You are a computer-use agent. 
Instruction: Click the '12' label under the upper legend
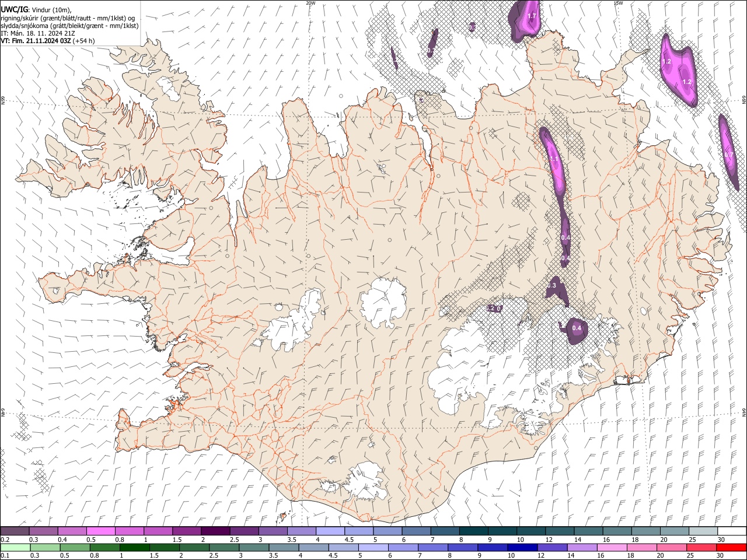[550, 540]
